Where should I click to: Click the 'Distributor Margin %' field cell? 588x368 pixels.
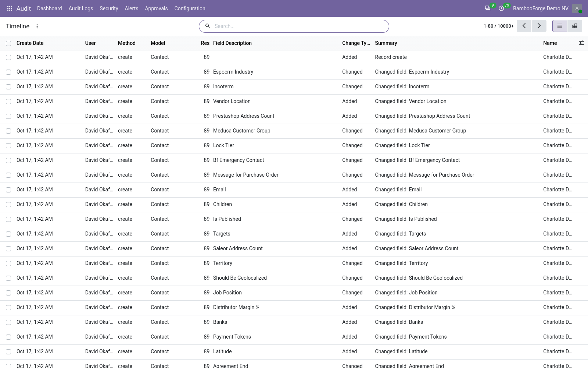click(236, 307)
